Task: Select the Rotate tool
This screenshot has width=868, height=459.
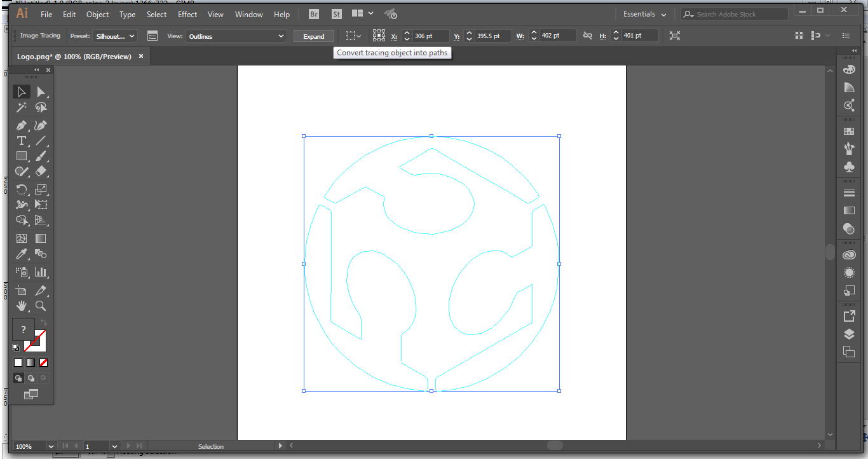Action: tap(22, 189)
